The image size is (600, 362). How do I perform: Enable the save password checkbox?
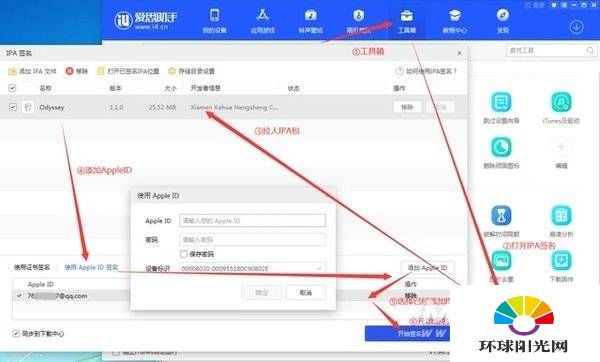click(184, 254)
